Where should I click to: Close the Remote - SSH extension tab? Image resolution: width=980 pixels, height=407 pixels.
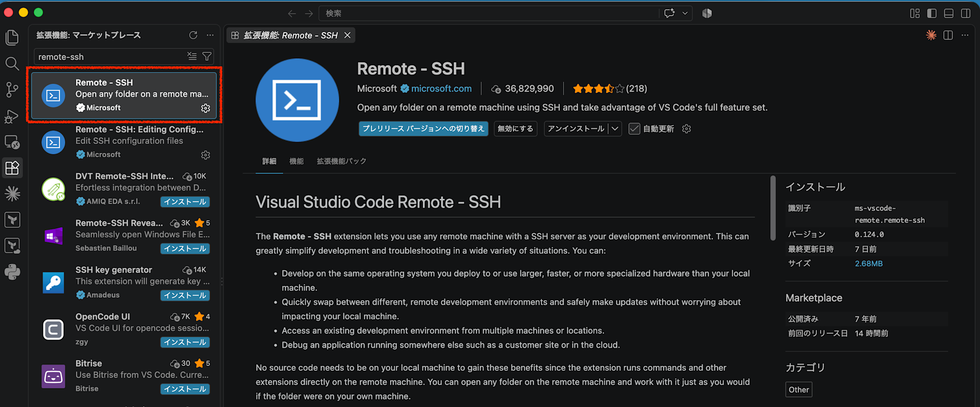click(347, 35)
